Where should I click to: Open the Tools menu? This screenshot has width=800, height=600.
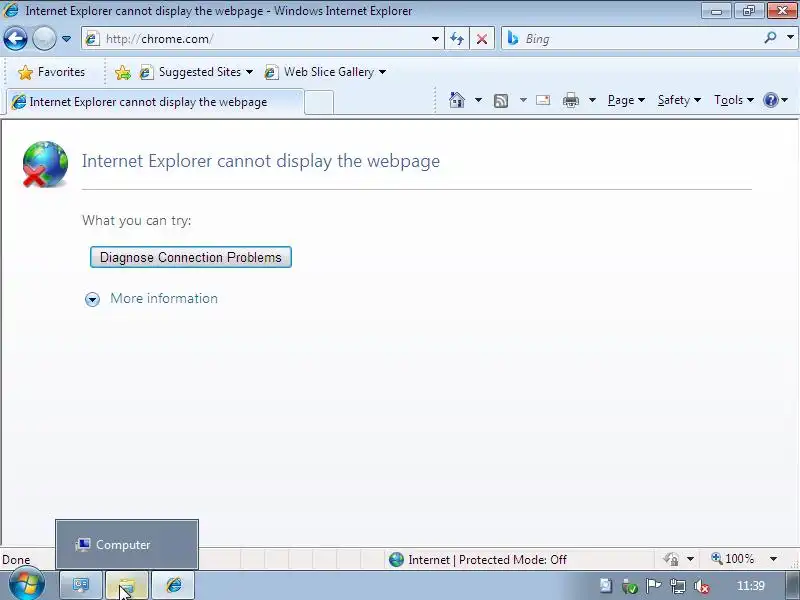click(734, 100)
